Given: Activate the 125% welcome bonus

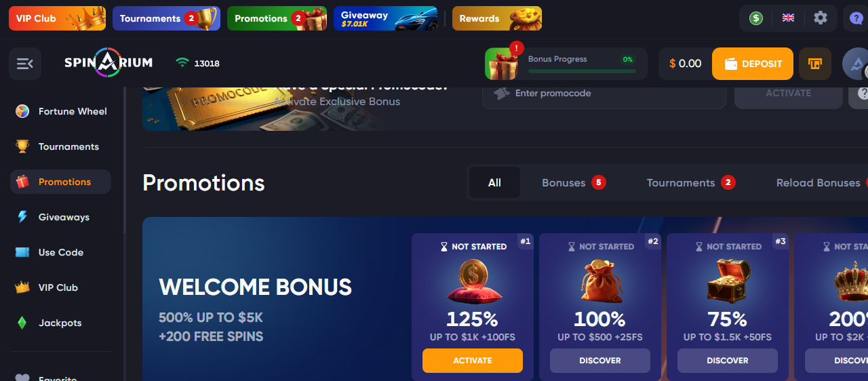Looking at the screenshot, I should point(473,361).
